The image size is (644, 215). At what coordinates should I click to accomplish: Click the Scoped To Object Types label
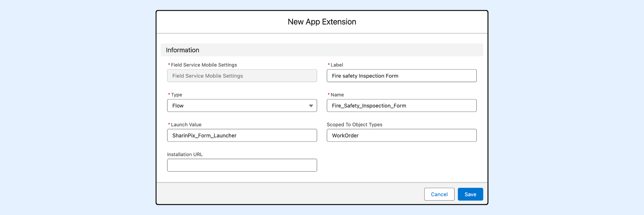coord(354,125)
